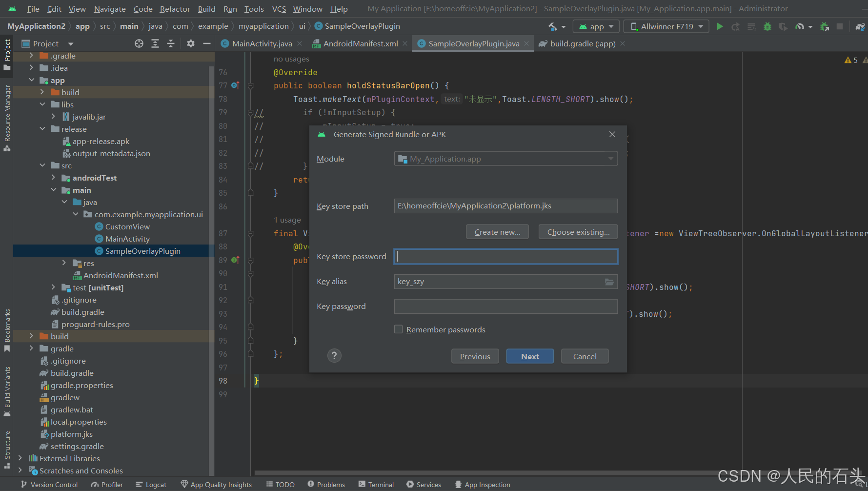Open the Logcat tool window
The width and height of the screenshot is (868, 491).
pyautogui.click(x=151, y=484)
